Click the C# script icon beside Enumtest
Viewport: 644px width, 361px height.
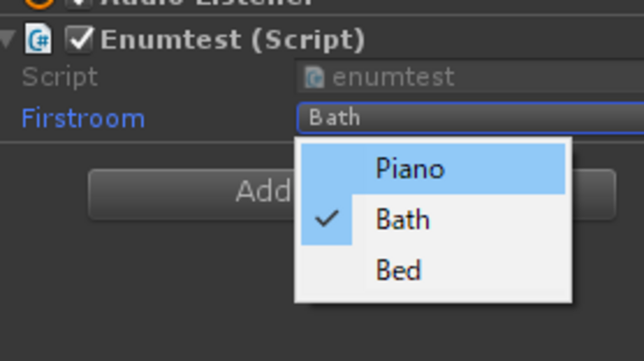38,39
